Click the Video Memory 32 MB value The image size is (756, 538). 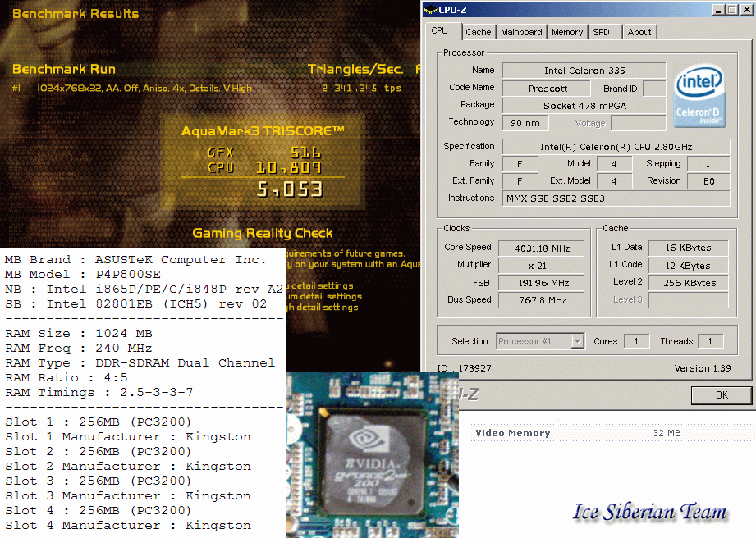coord(667,433)
